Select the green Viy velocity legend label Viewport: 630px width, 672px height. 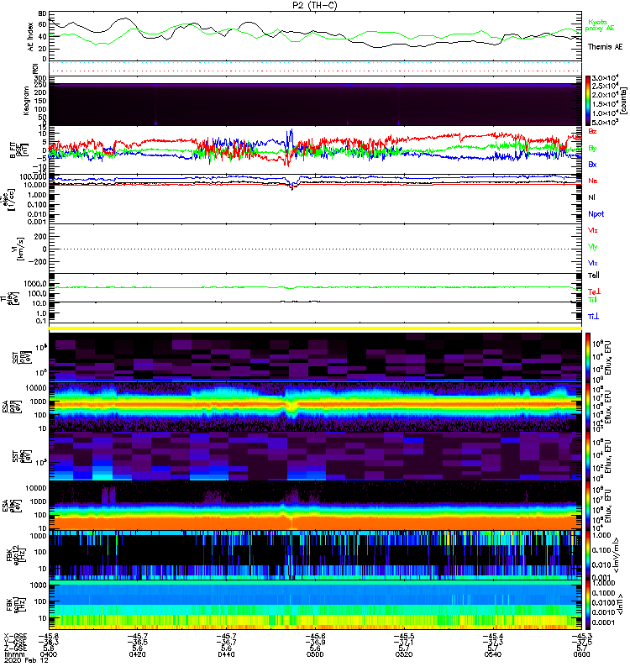(593, 247)
